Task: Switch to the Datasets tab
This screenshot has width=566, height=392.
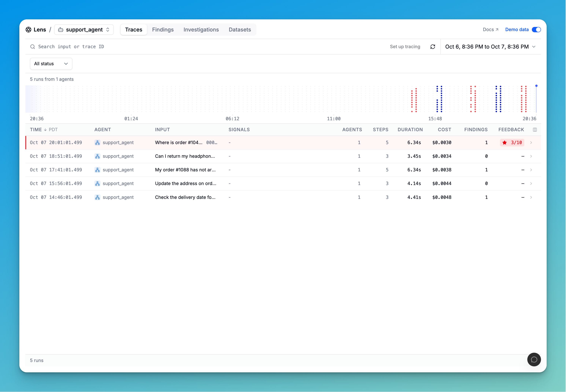Action: click(x=240, y=29)
